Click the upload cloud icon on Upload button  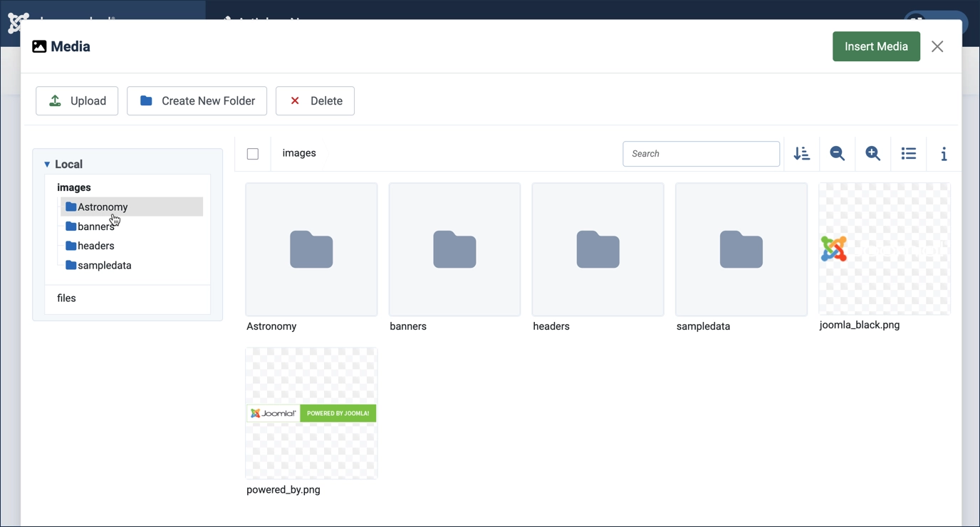(x=54, y=100)
